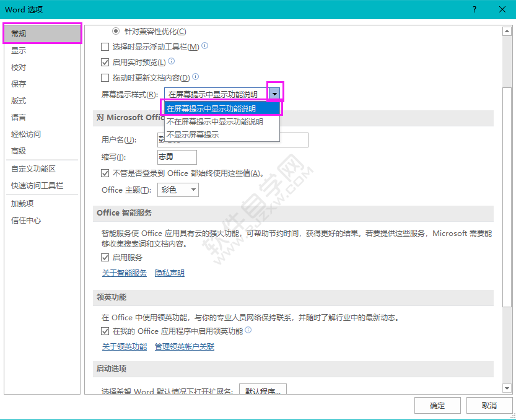Open the Help question mark in the title bar
Viewport: 516px width, 420px height.
coord(474,9)
